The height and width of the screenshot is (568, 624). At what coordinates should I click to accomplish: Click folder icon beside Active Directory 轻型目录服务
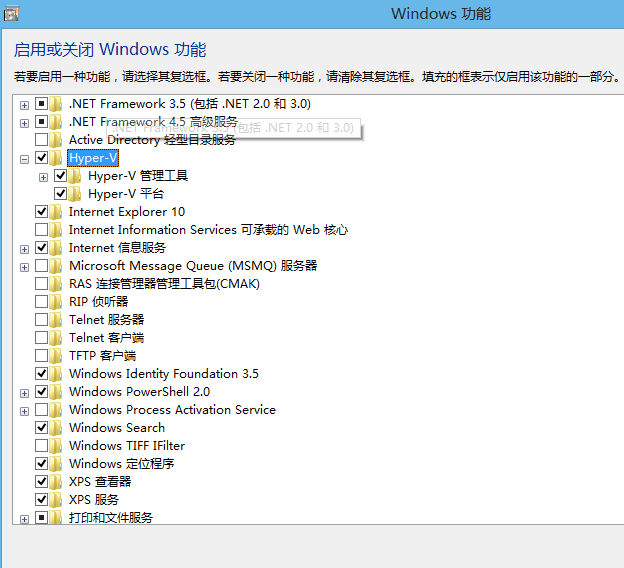coord(56,140)
